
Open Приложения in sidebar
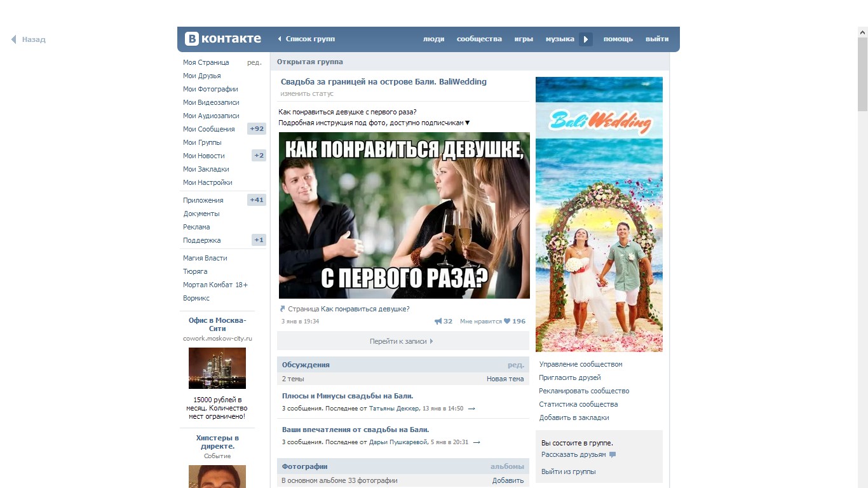(203, 200)
